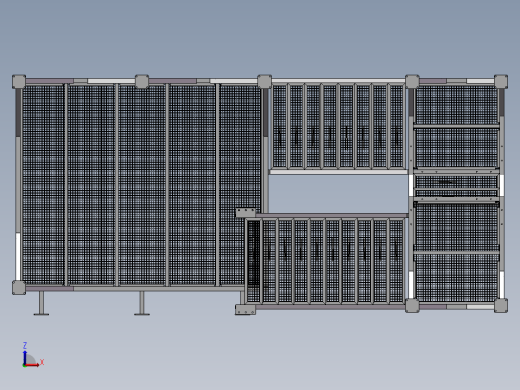Select the bottom-right corner connector block of the frame

501,305
